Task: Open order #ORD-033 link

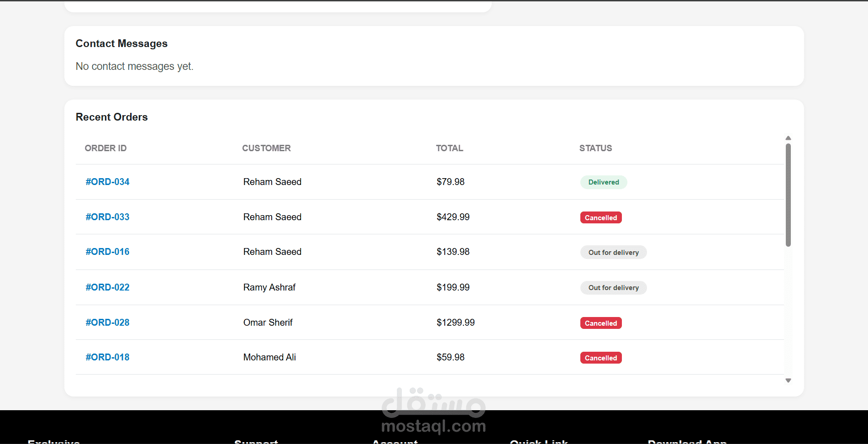Action: [x=107, y=217]
